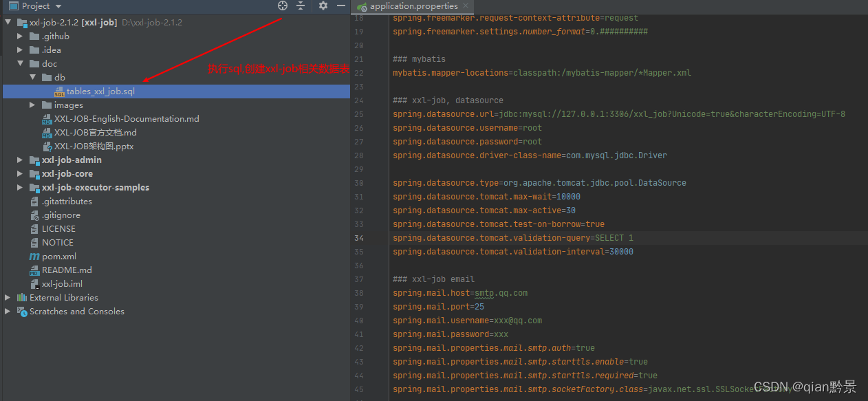Click mybatis.mapper-locations property line
Viewport: 868px width, 401px height.
pyautogui.click(x=542, y=73)
